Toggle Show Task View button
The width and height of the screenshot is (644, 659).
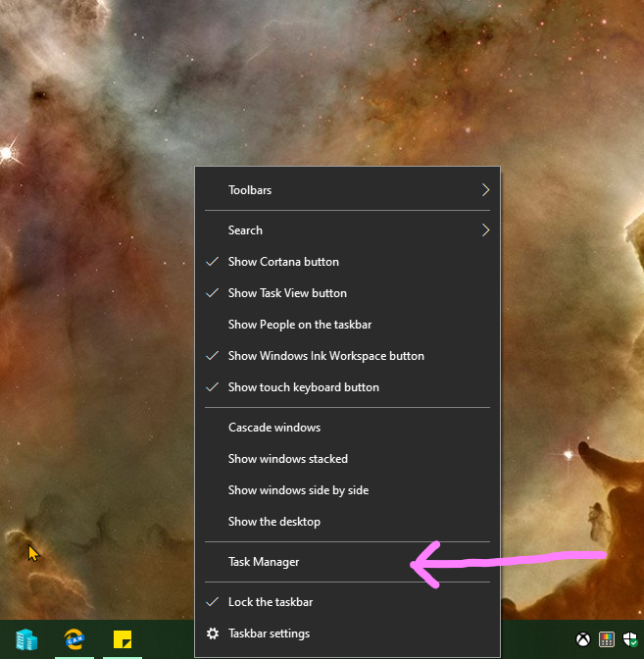click(347, 293)
